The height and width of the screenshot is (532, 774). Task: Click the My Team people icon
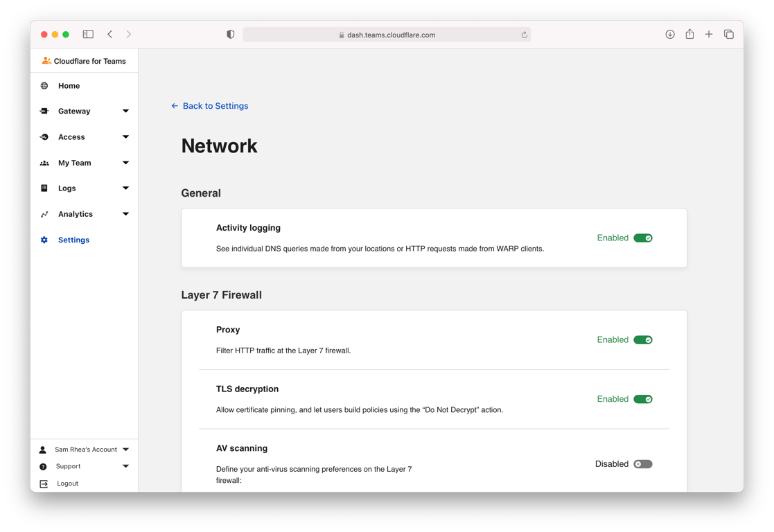click(44, 162)
